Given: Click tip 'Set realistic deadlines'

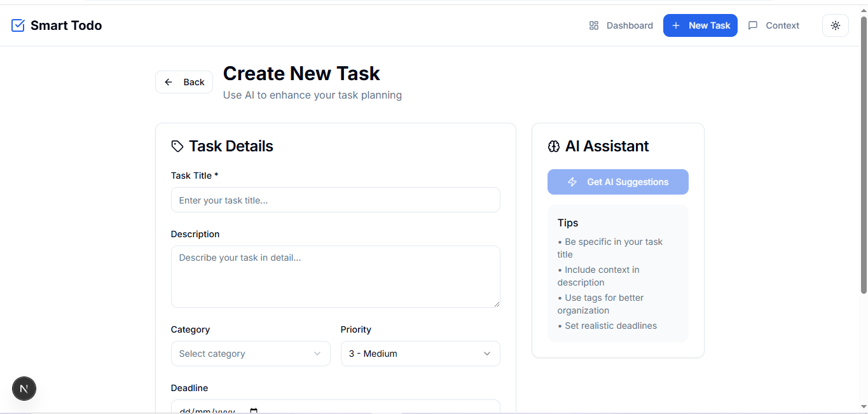Looking at the screenshot, I should (607, 326).
